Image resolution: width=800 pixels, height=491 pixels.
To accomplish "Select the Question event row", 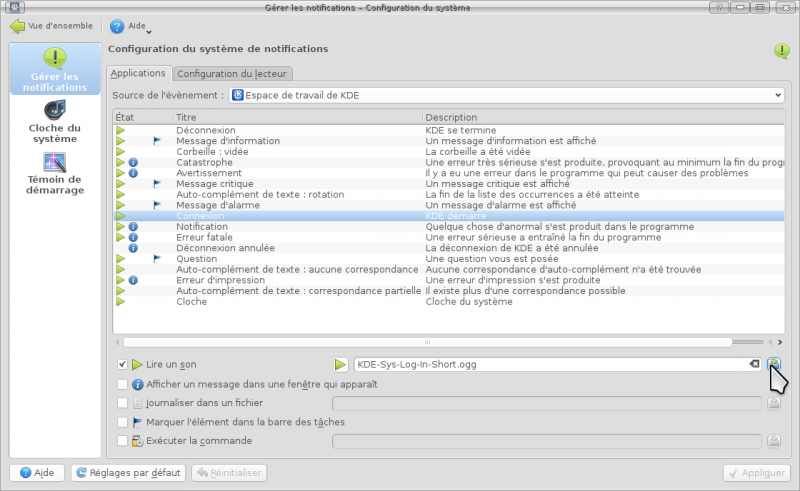I will pyautogui.click(x=448, y=259).
